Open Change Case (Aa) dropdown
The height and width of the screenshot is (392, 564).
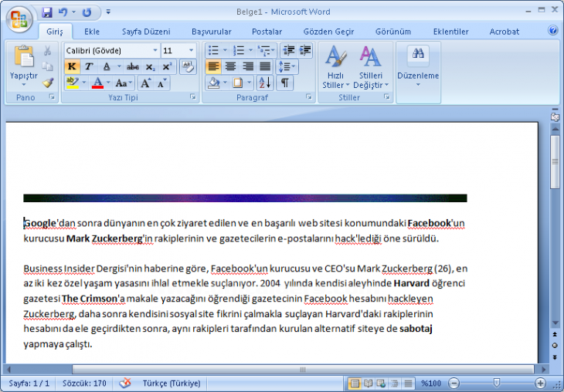coord(124,83)
